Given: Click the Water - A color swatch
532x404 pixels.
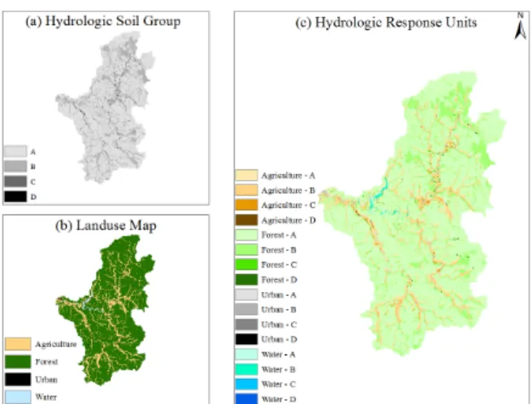Looking at the screenshot, I should coord(247,355).
